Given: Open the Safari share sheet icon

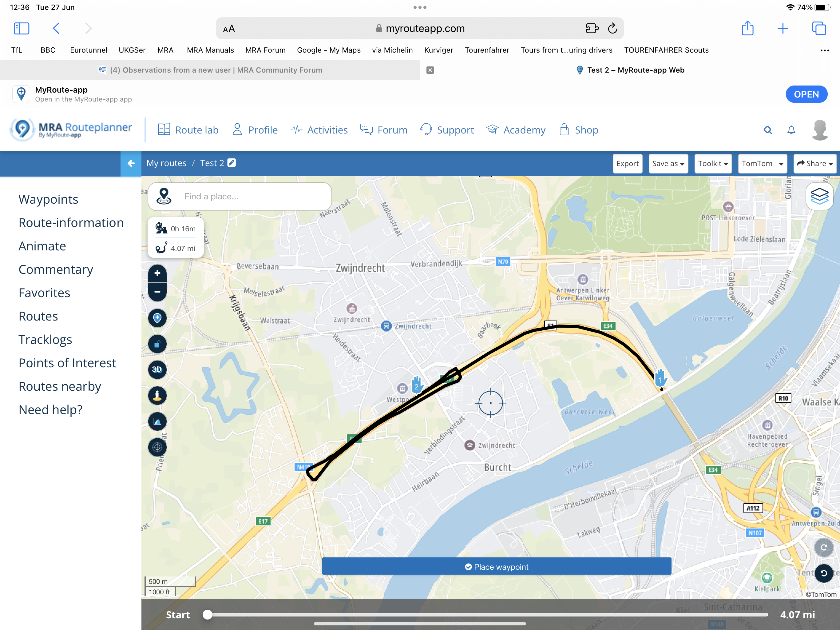Looking at the screenshot, I should tap(747, 28).
